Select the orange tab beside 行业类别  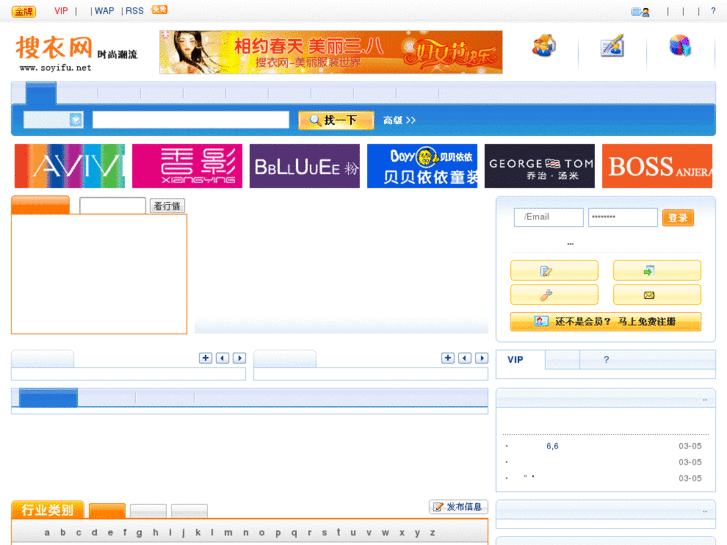click(107, 511)
